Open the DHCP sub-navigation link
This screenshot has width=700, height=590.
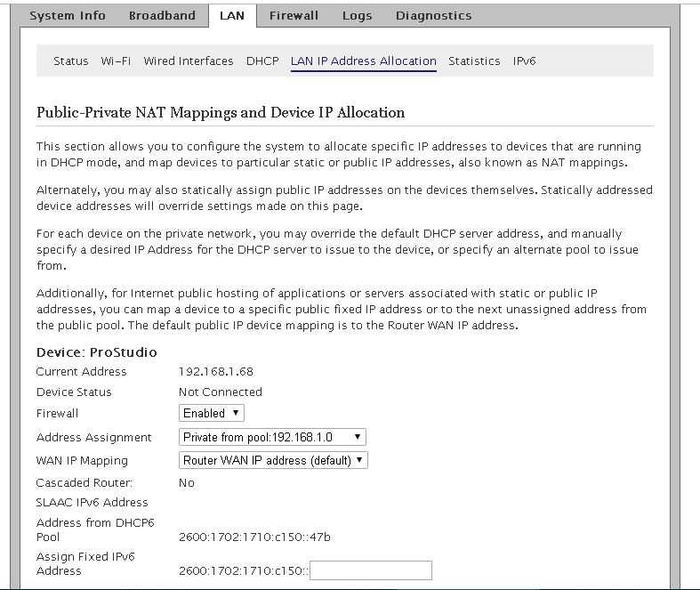click(262, 61)
